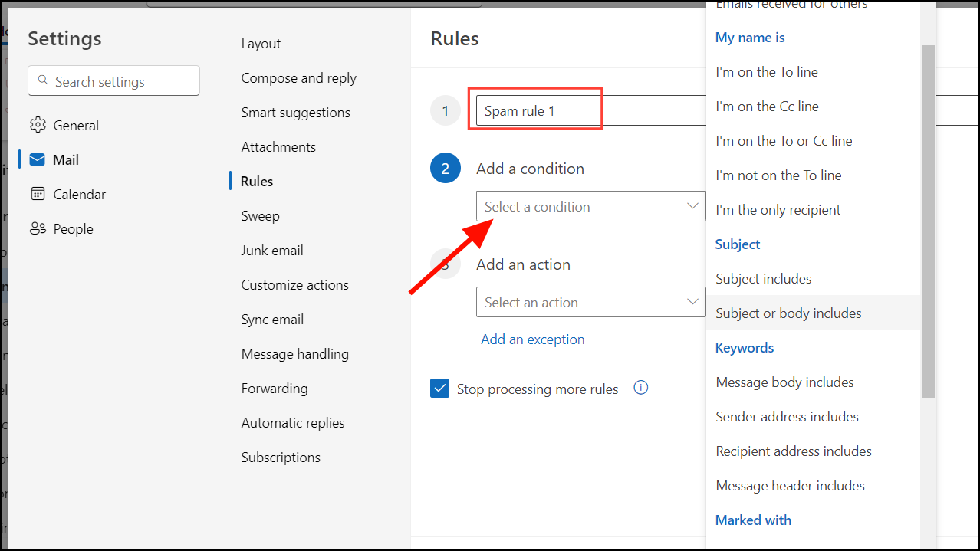Open Sweep mail settings
The width and height of the screenshot is (980, 551).
[260, 215]
